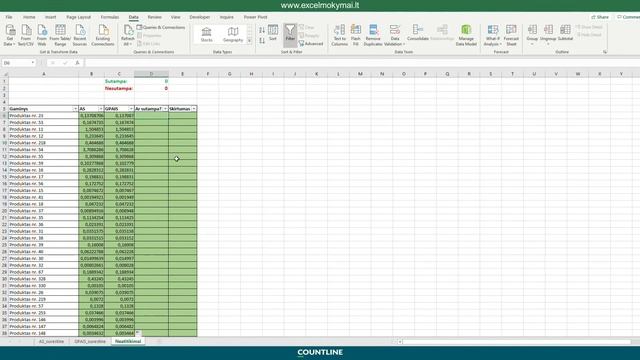Screen dimensions: 640x360
Task: Load data From Table/Range
Action: (60, 35)
